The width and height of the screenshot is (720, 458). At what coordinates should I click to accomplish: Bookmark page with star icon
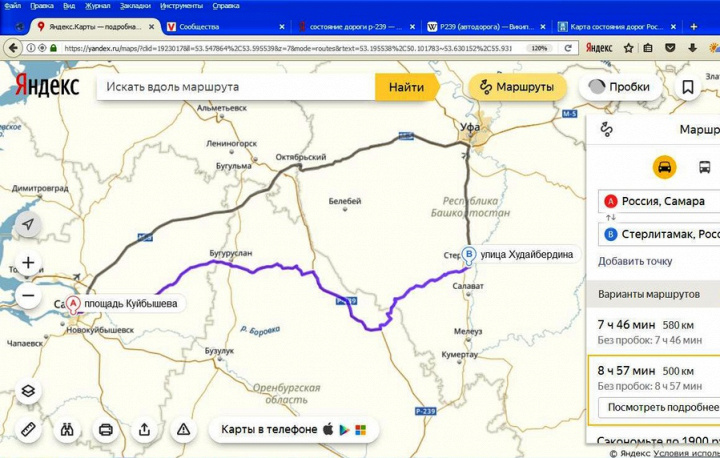point(628,48)
